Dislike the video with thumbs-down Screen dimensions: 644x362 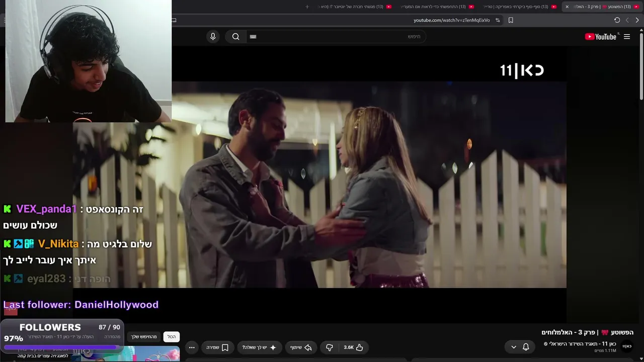pos(330,347)
